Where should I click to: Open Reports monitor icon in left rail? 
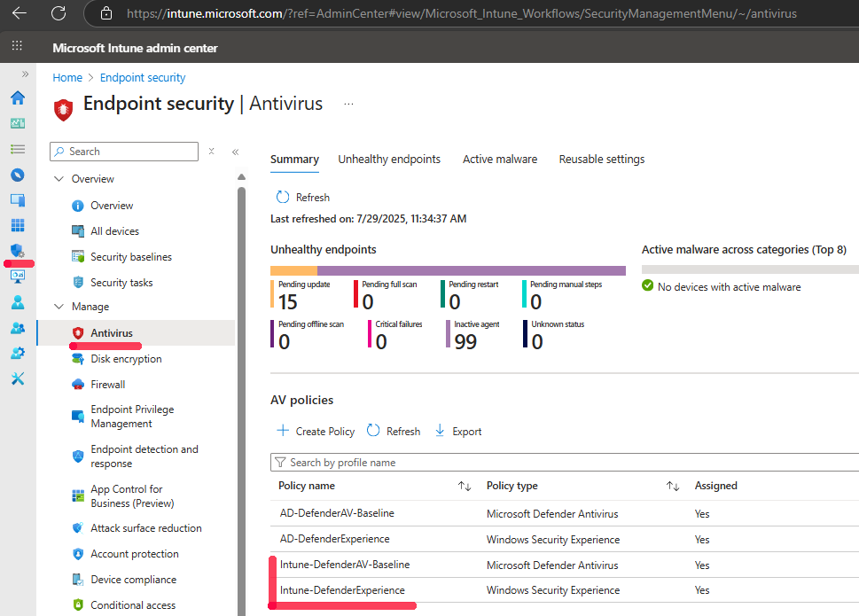pyautogui.click(x=18, y=277)
